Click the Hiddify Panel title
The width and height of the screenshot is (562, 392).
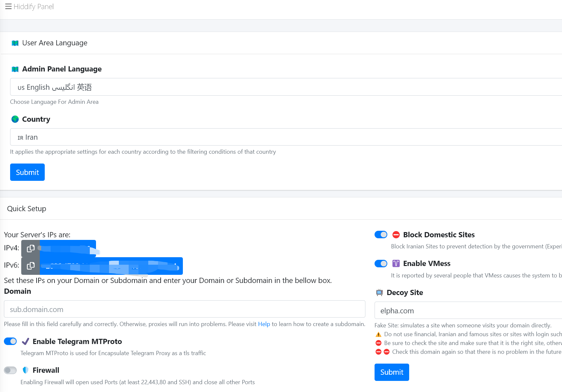(x=34, y=7)
